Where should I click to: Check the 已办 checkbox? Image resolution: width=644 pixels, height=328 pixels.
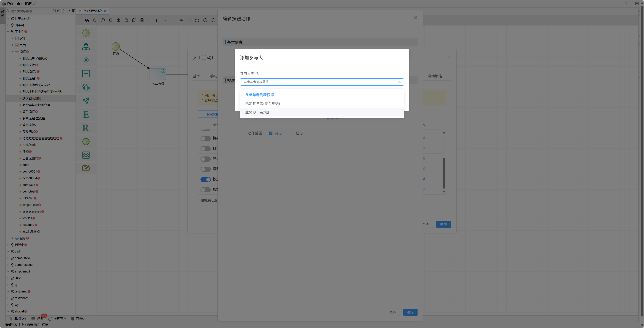point(292,133)
